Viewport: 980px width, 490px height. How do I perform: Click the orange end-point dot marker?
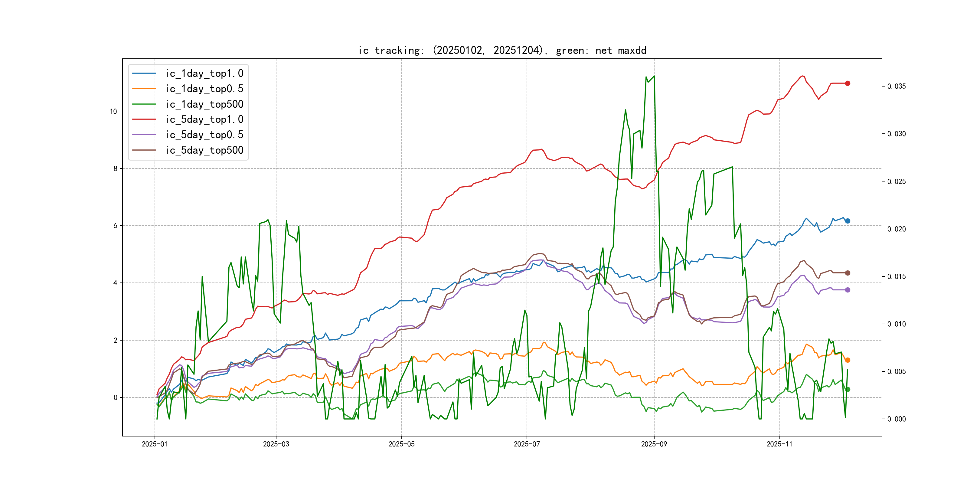tap(848, 360)
